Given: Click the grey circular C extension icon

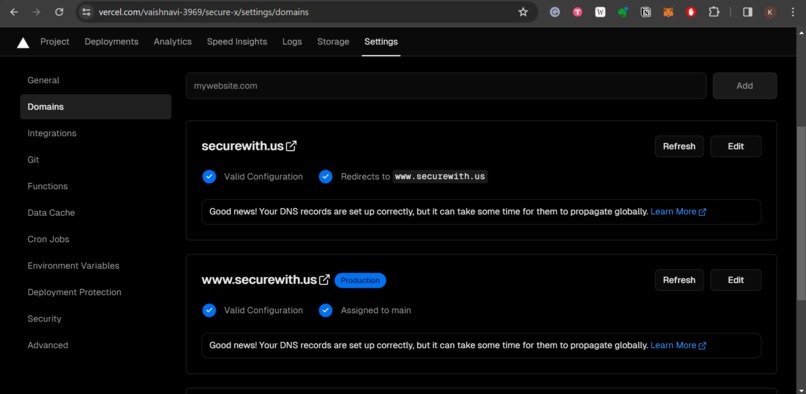Looking at the screenshot, I should (x=555, y=12).
